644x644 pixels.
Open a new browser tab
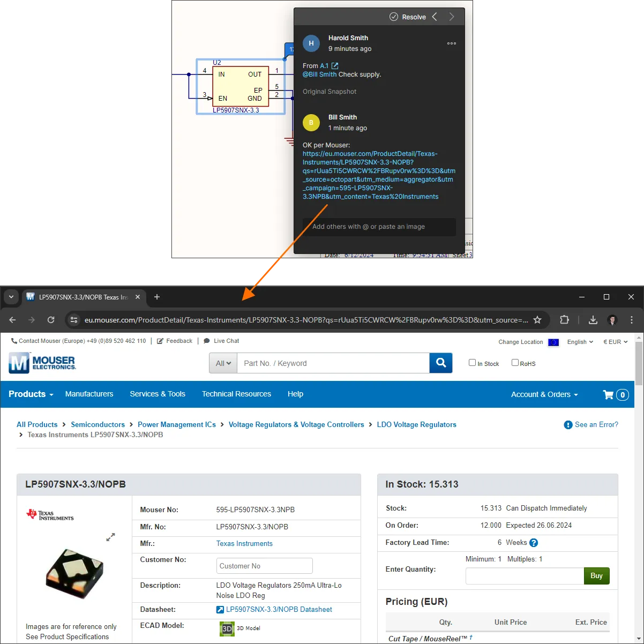[x=157, y=297]
